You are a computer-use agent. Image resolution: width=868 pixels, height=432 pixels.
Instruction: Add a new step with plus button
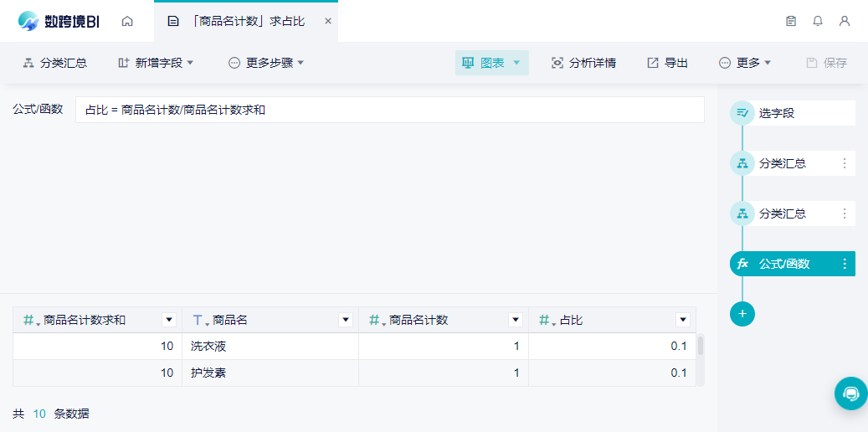coord(742,313)
